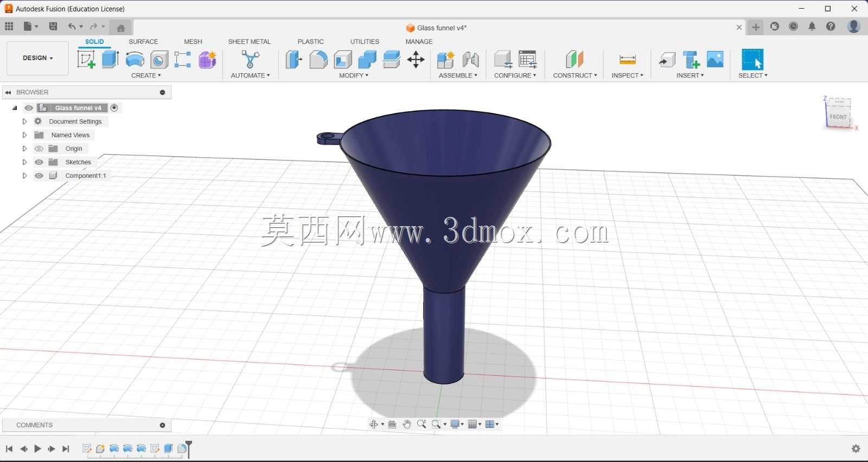Select the Create Sketch tool
The height and width of the screenshot is (462, 868).
[x=86, y=59]
